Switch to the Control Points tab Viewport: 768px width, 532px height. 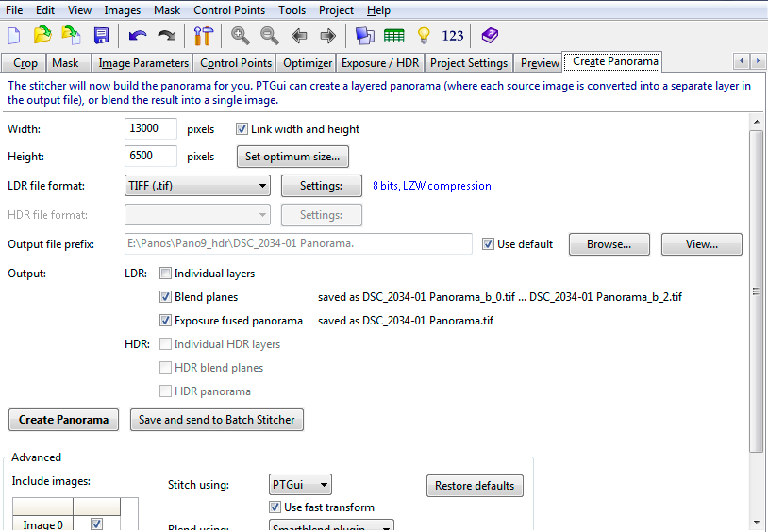(236, 63)
